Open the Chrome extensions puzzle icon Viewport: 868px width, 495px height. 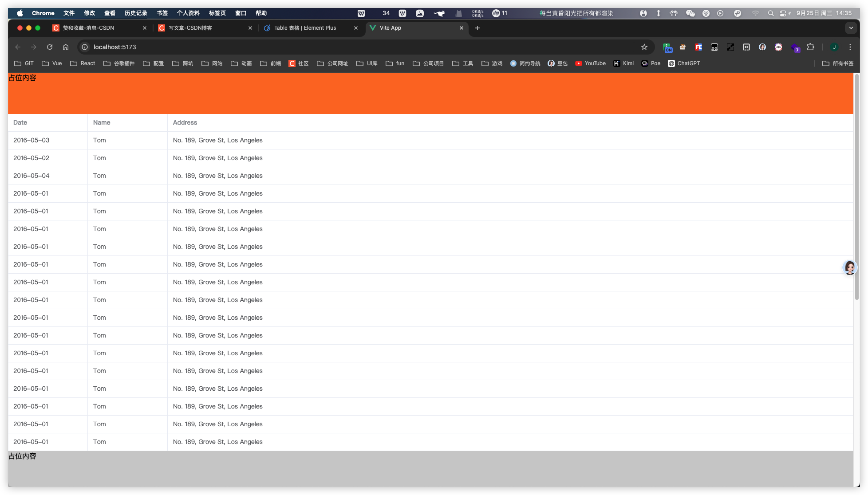tap(811, 47)
